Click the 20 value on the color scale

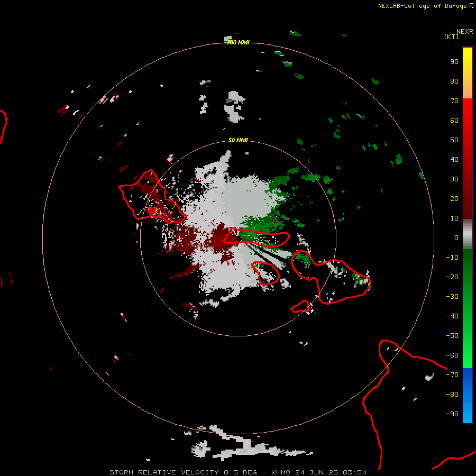point(454,198)
